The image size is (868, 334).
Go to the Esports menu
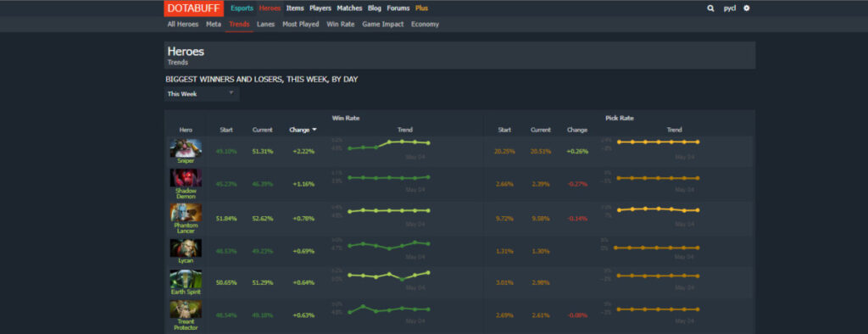click(242, 8)
